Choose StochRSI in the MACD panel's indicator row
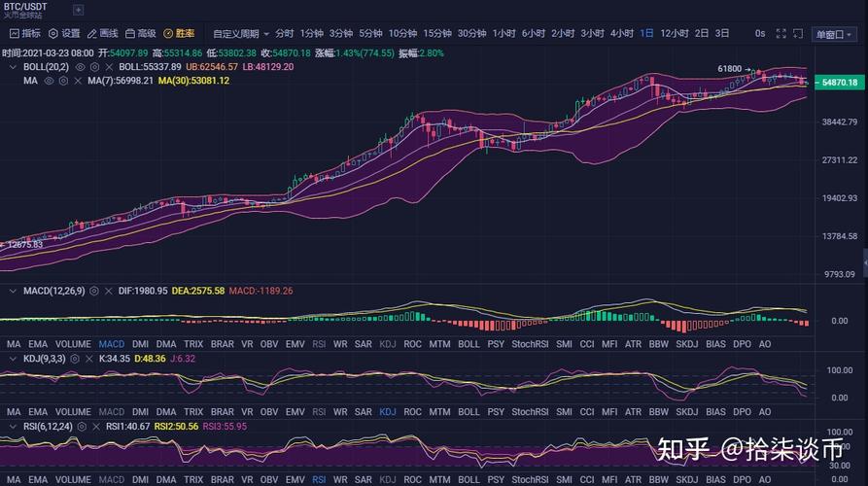This screenshot has width=868, height=486. pos(530,344)
